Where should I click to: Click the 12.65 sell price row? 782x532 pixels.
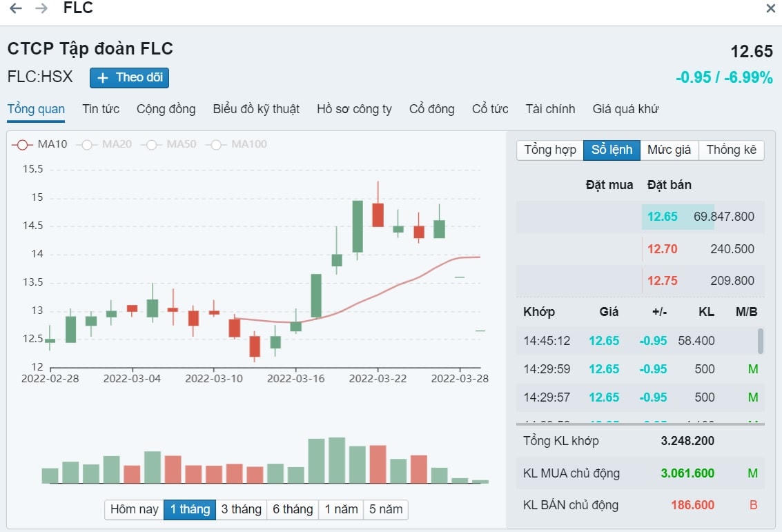(x=641, y=217)
